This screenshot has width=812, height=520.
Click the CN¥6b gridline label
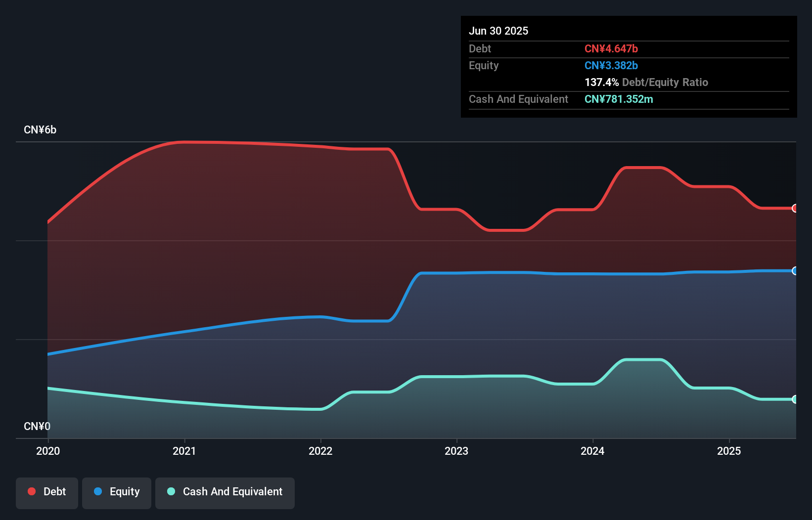(x=41, y=130)
